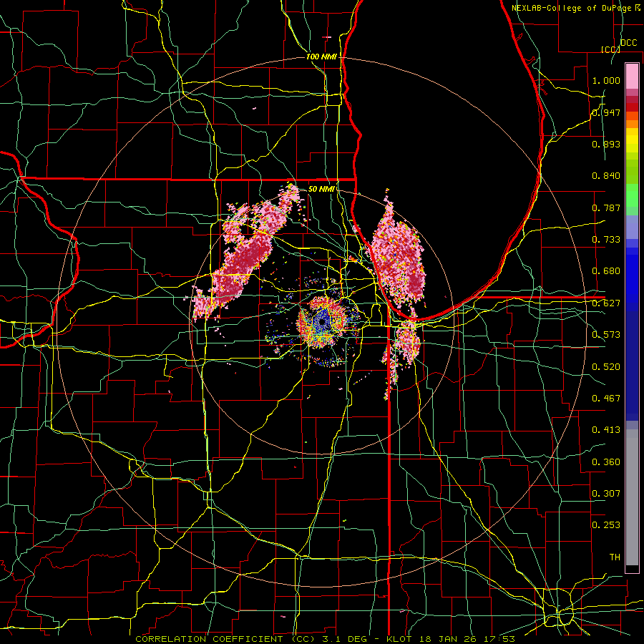The width and height of the screenshot is (644, 644).
Task: Click the DCC label above the color bar
Action: (x=628, y=43)
